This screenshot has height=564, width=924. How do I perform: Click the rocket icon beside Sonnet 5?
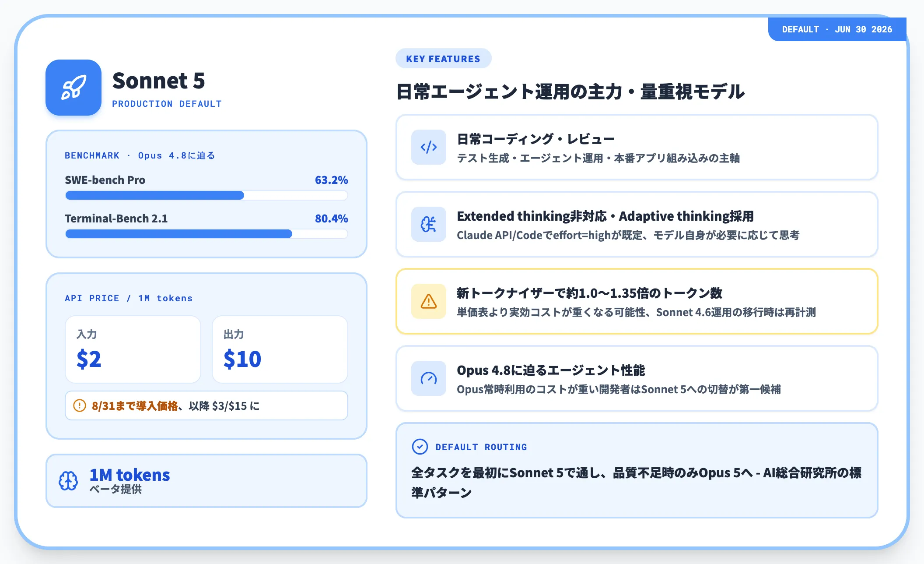click(x=73, y=88)
